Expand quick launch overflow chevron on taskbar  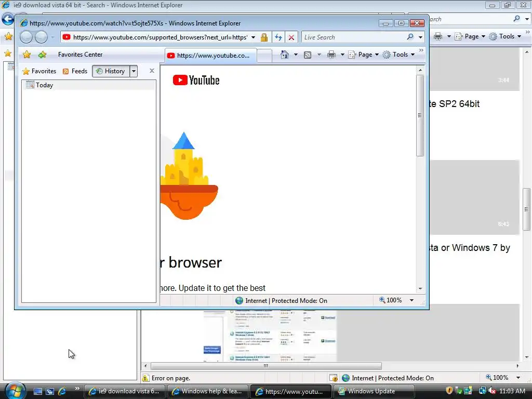click(x=77, y=389)
